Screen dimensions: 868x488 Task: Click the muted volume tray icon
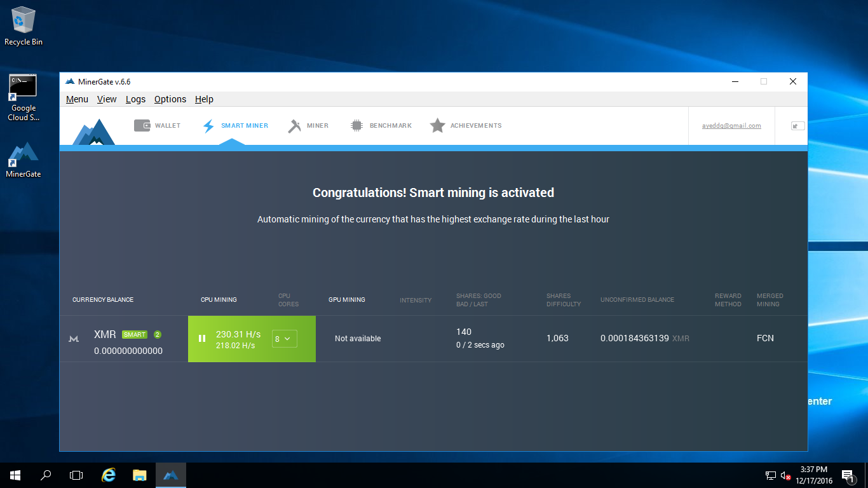(x=785, y=475)
